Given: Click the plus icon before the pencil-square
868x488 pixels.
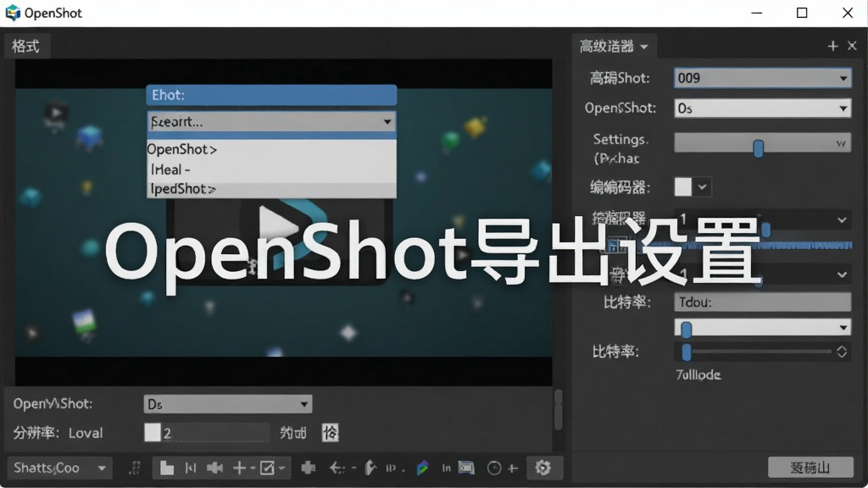Looking at the screenshot, I should (x=239, y=468).
